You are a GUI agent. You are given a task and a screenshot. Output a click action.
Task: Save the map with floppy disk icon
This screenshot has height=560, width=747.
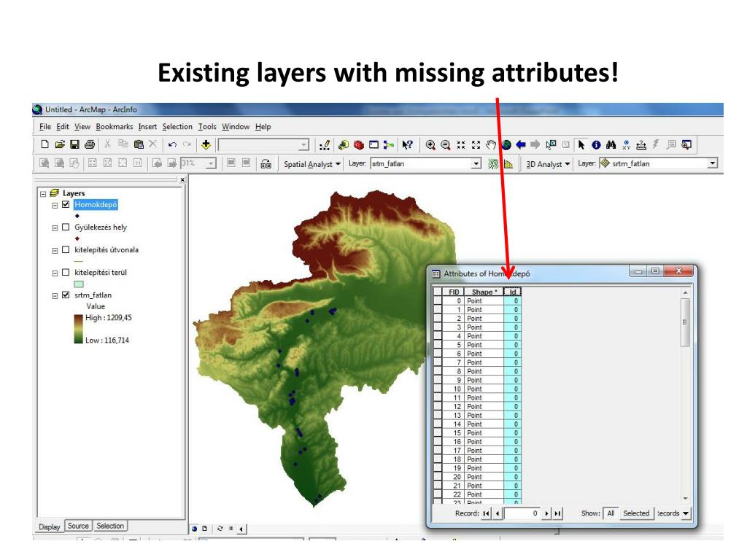coord(74,144)
